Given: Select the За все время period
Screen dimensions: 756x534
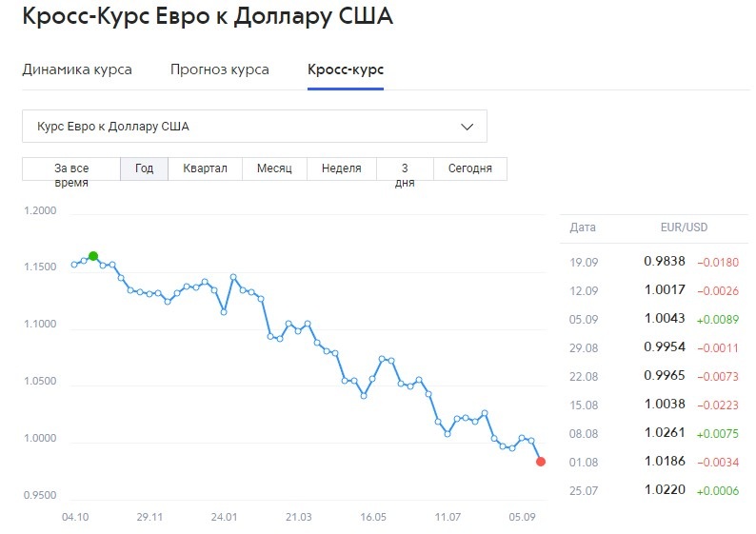Looking at the screenshot, I should (x=71, y=169).
